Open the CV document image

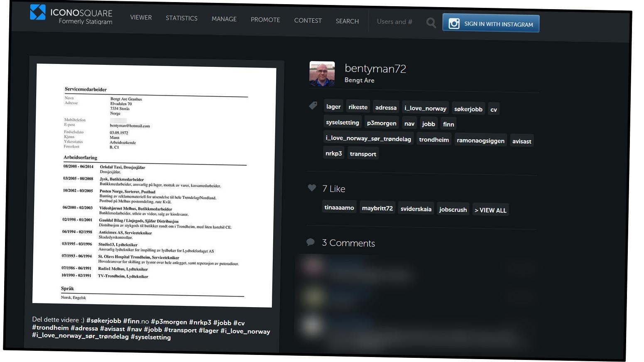[x=154, y=185]
